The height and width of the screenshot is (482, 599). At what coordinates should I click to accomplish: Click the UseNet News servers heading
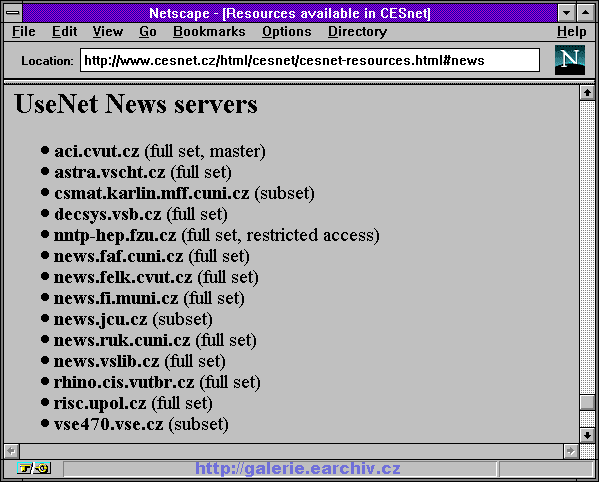tap(136, 104)
